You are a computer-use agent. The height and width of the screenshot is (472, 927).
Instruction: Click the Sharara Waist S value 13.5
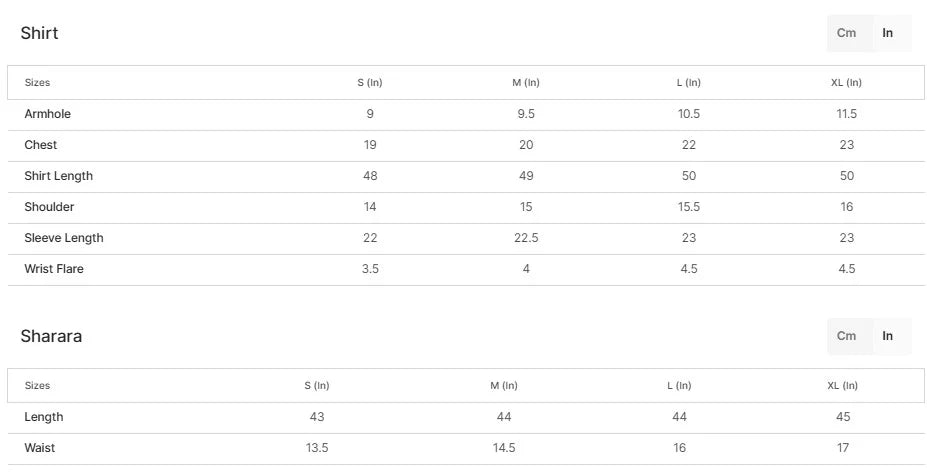[317, 448]
